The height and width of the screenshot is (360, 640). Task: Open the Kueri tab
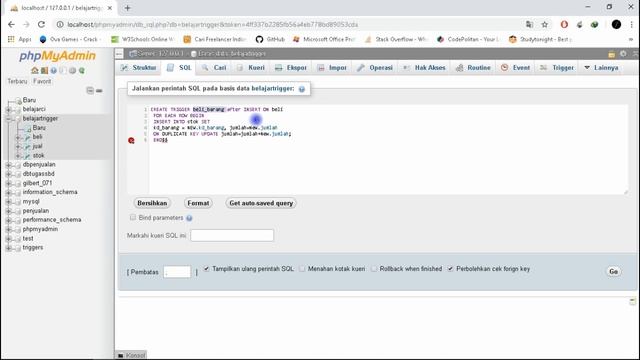click(251, 68)
